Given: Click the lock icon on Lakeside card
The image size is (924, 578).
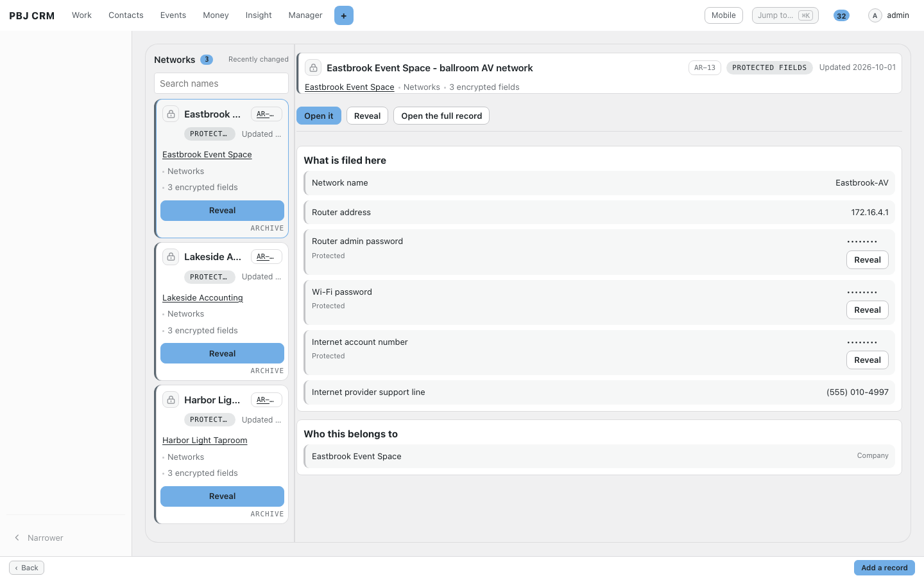Looking at the screenshot, I should tap(171, 257).
